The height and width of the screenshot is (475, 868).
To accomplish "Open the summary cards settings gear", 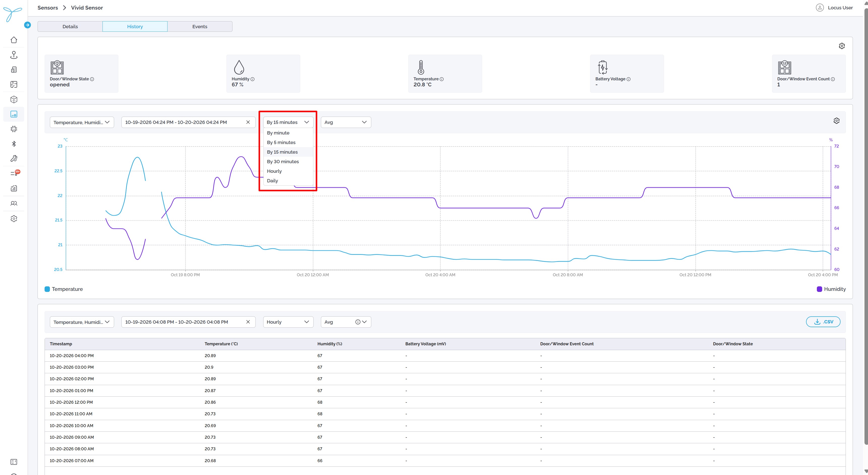I will point(842,46).
